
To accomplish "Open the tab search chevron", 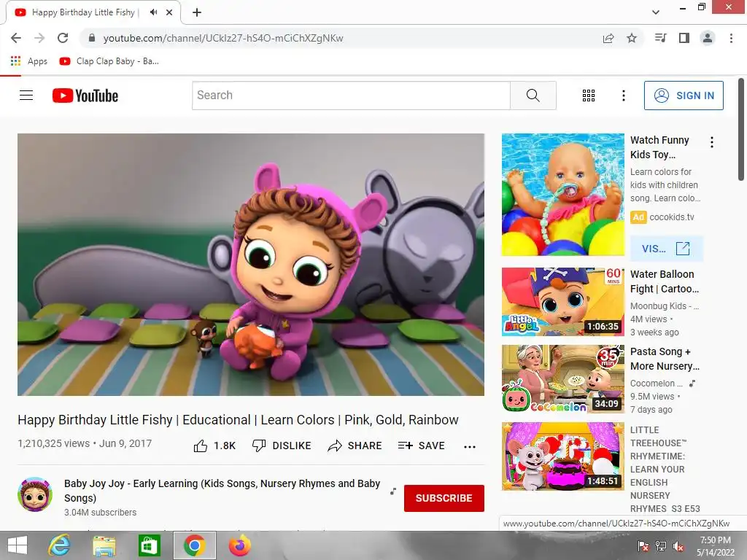I will [656, 12].
